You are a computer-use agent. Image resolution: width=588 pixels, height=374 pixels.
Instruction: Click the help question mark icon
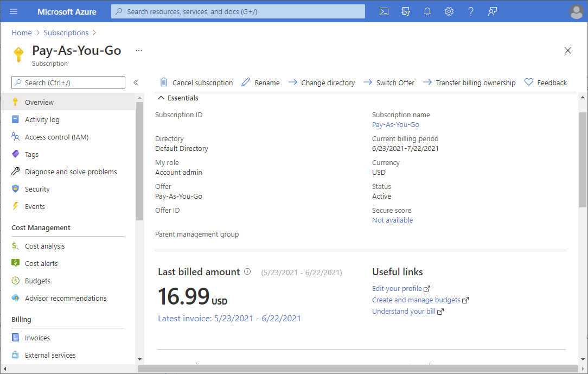[x=470, y=11]
